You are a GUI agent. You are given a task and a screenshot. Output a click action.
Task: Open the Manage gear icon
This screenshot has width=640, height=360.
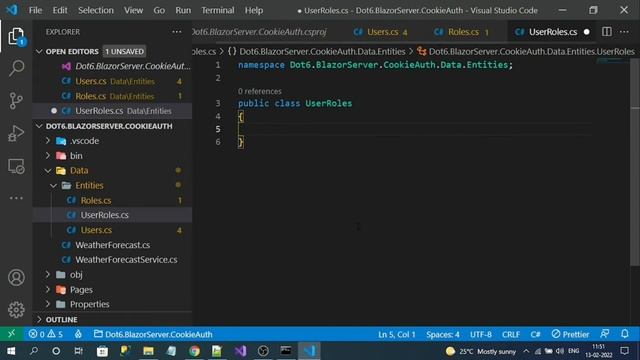(x=16, y=310)
